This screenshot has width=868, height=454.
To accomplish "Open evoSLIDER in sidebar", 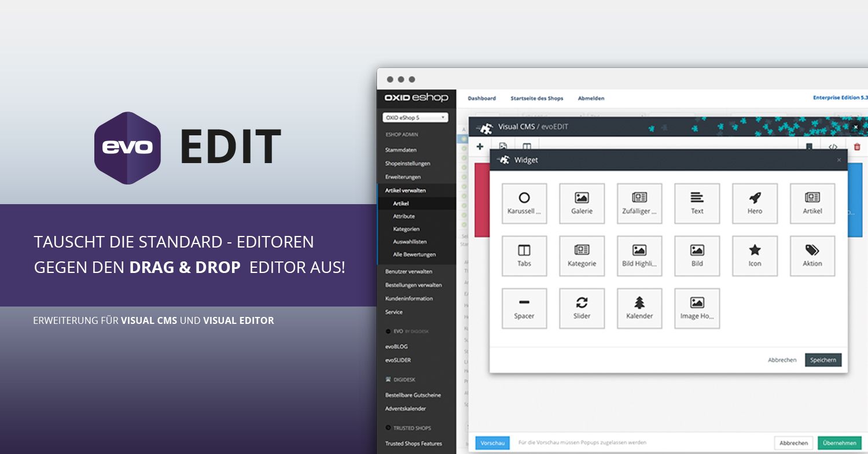I will (x=398, y=360).
